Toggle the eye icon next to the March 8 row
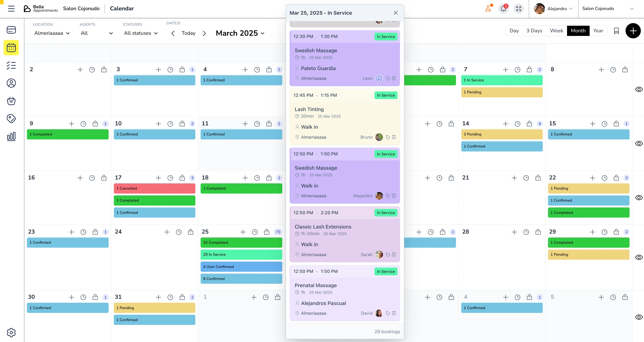Image resolution: width=644 pixels, height=342 pixels. (639, 89)
